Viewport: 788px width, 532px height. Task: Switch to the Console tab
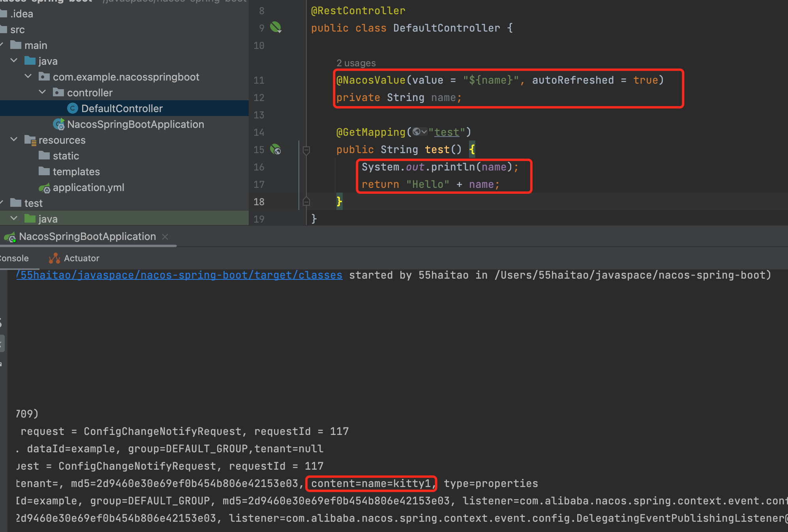pos(14,259)
